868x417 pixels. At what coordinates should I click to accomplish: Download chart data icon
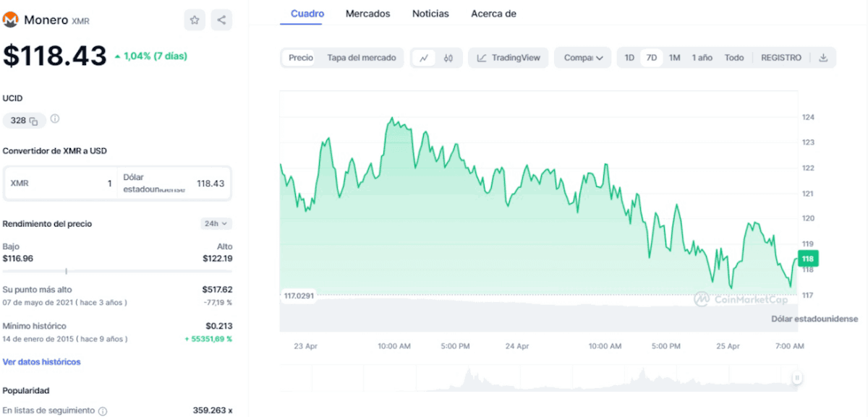(x=823, y=58)
